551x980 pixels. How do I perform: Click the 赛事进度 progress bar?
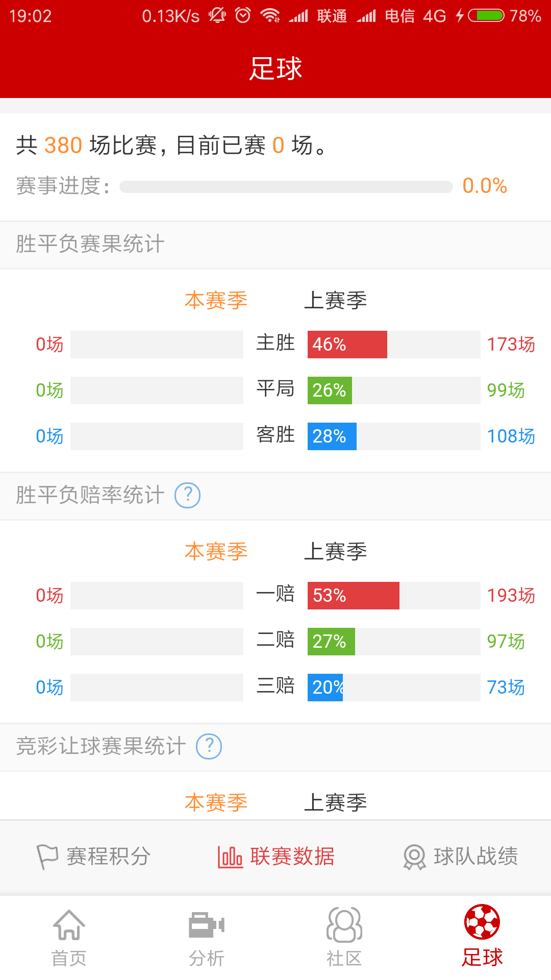(x=286, y=187)
